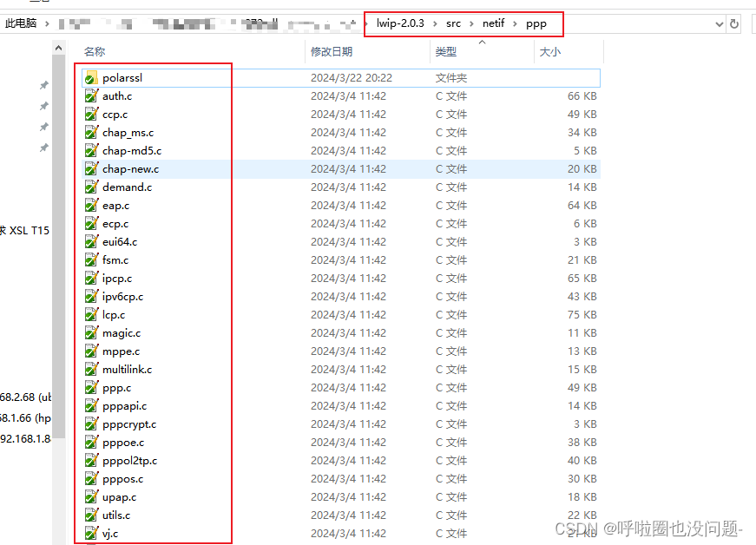The image size is (756, 545).
Task: Click the 75 KB size of lcp.c
Action: pos(582,315)
